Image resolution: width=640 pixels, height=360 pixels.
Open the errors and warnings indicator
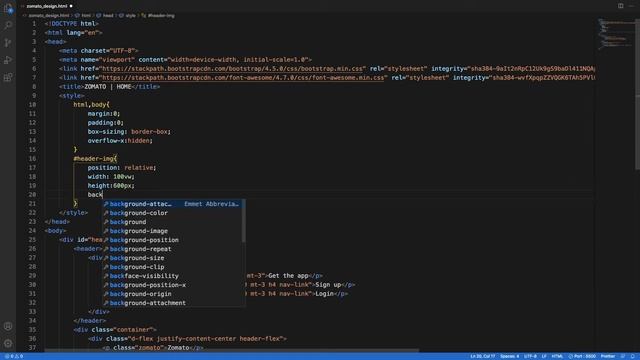click(x=14, y=356)
